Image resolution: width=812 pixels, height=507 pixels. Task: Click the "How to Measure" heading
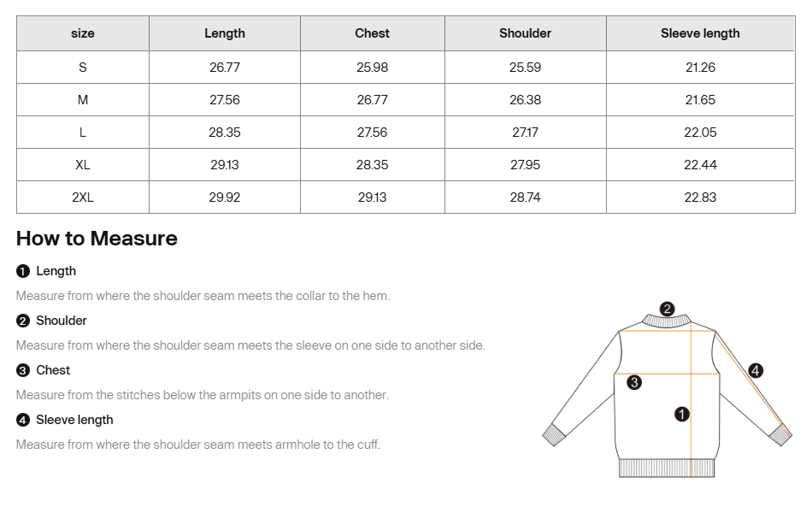pyautogui.click(x=97, y=239)
